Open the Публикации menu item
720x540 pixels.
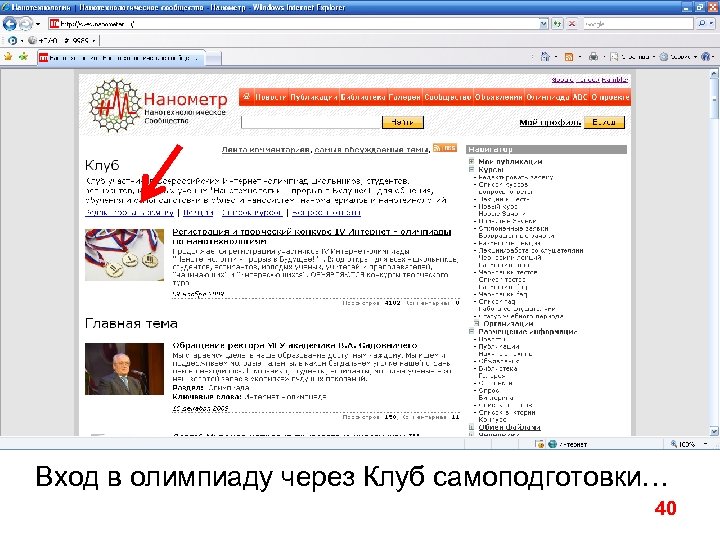pyautogui.click(x=314, y=97)
